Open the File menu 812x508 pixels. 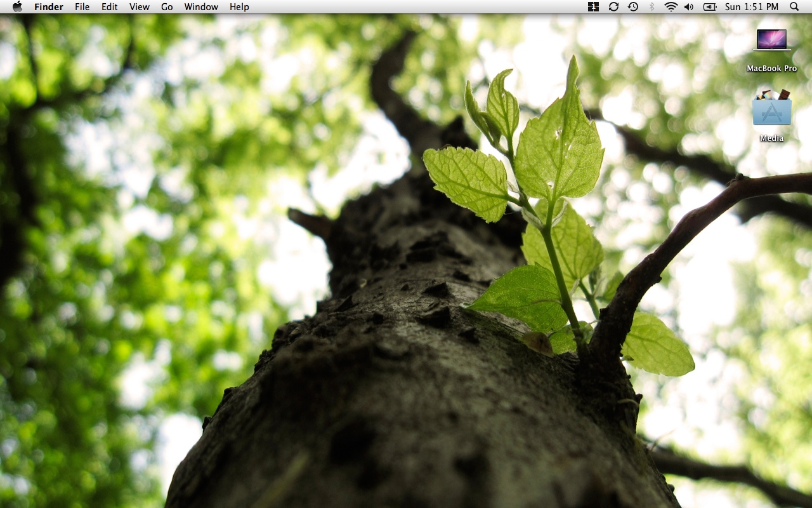click(x=82, y=7)
